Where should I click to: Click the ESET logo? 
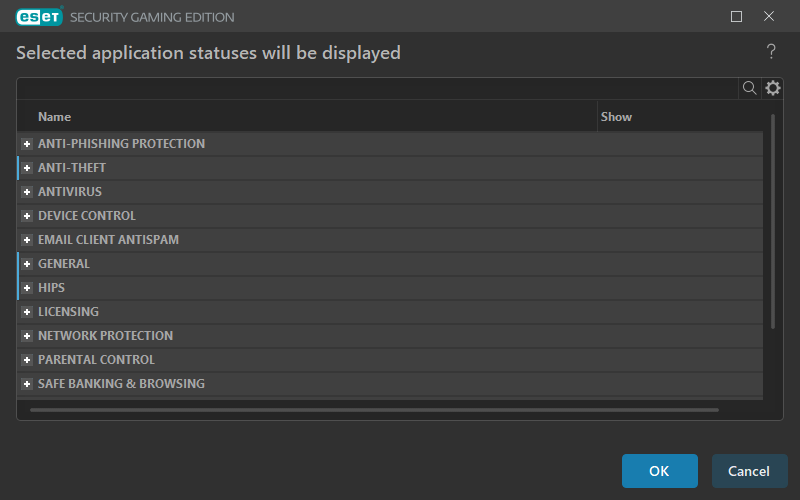click(x=39, y=17)
